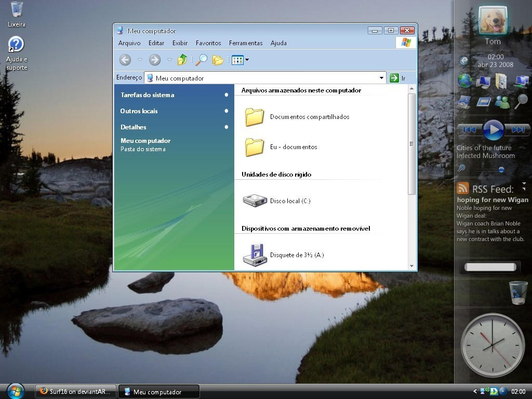Go back with the Explorer back arrow
The height and width of the screenshot is (399, 532).
click(x=125, y=60)
